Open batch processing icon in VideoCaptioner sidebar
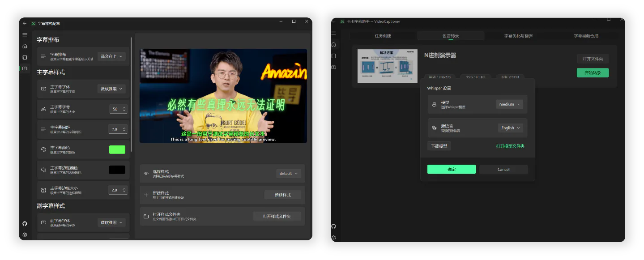The image size is (644, 260). 333,56
